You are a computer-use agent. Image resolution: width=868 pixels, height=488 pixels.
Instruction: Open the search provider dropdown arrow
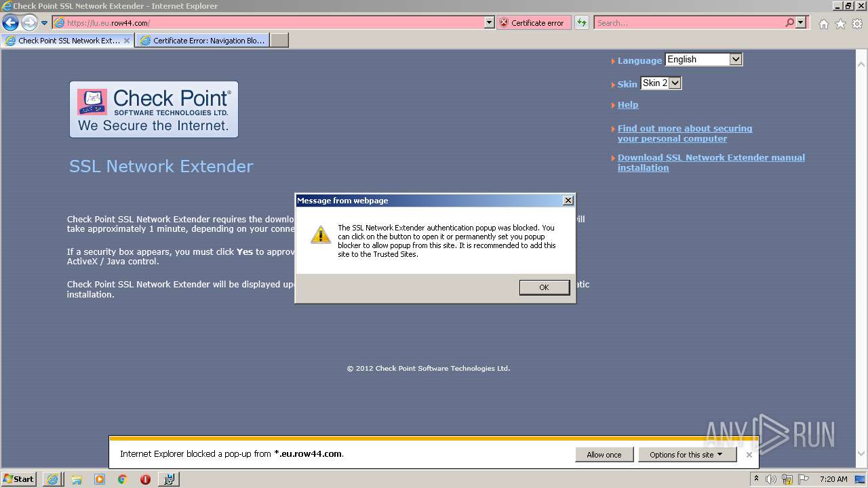click(801, 22)
